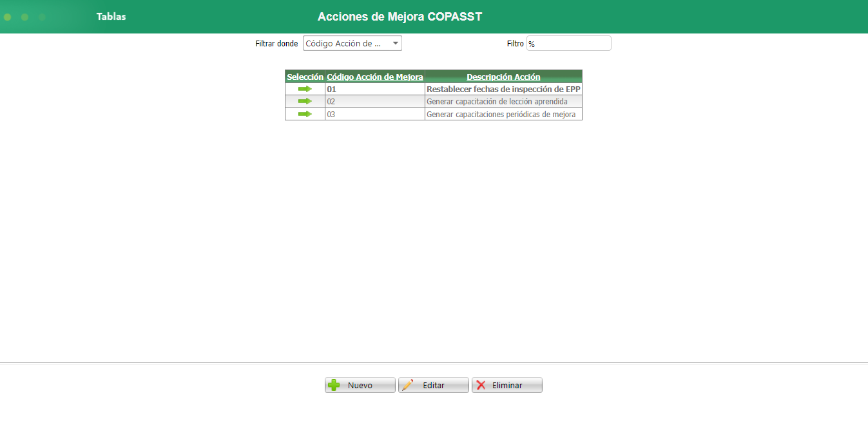868x423 pixels.
Task: Click the green plus icon on Nuevo
Action: point(333,384)
